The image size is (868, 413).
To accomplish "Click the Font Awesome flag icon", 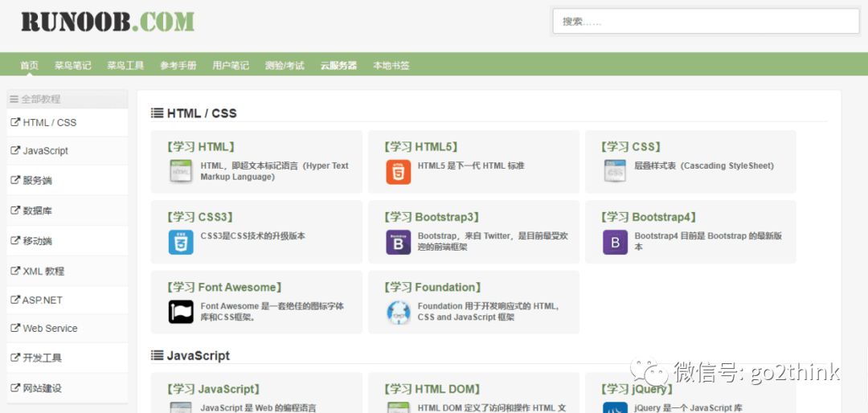I will [x=181, y=312].
